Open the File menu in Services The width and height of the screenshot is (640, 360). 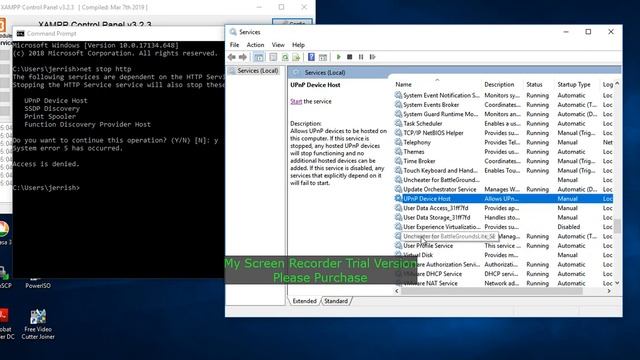[x=234, y=45]
